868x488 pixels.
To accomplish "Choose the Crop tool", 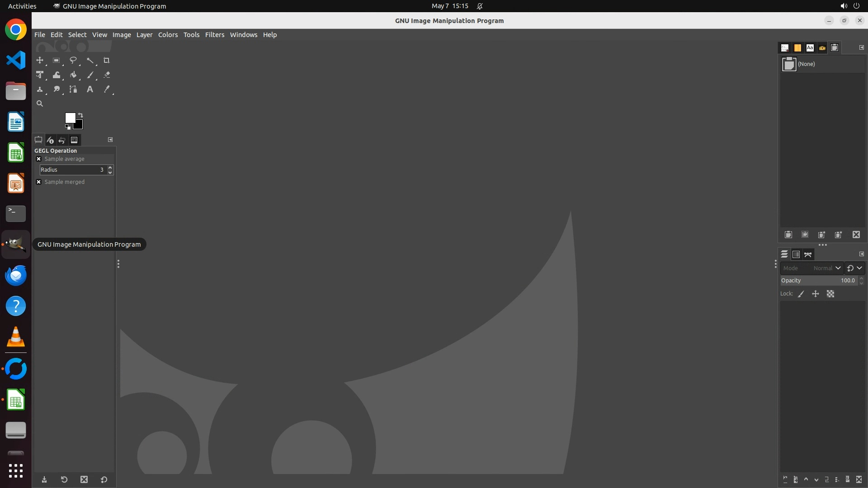I will tap(107, 60).
